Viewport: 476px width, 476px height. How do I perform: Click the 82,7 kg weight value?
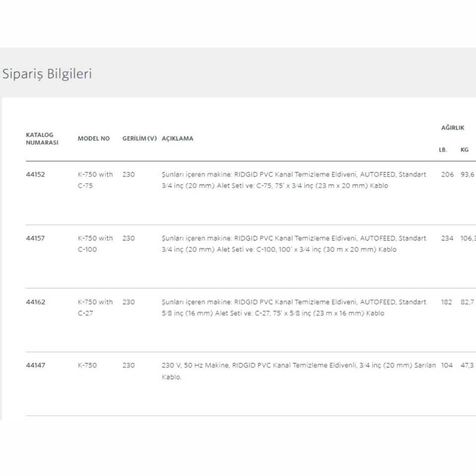467,302
